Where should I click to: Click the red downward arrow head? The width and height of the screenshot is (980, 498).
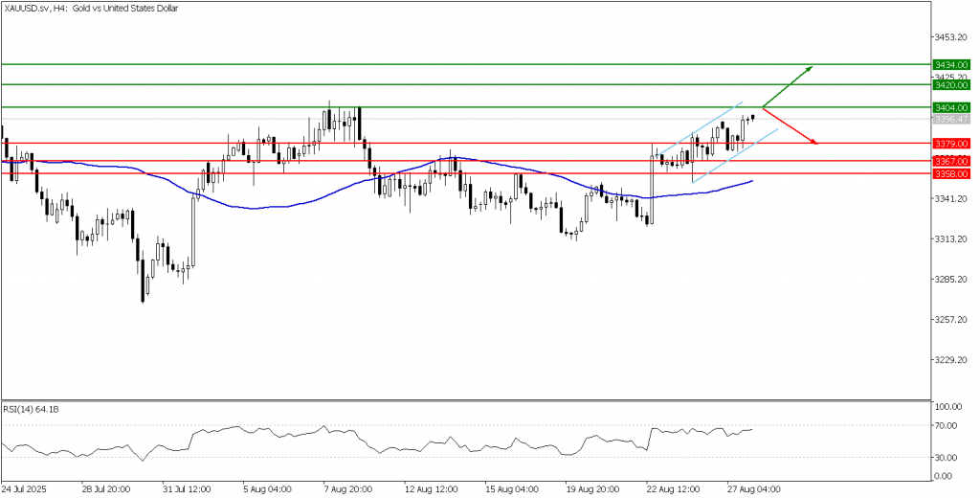tap(815, 142)
